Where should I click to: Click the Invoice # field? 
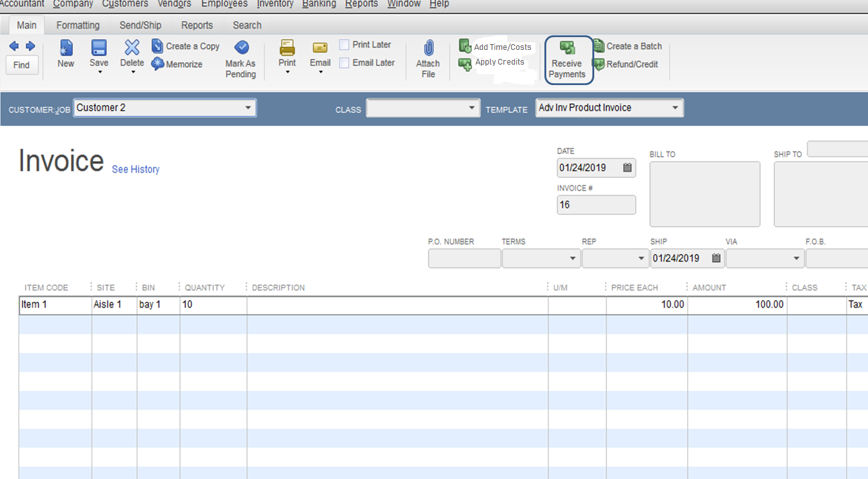pos(595,205)
